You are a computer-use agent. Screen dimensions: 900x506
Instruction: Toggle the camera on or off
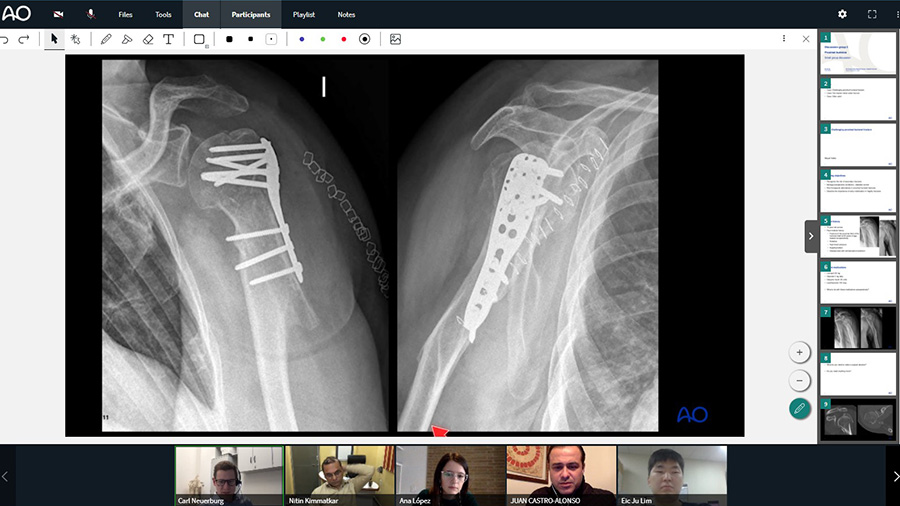click(59, 15)
